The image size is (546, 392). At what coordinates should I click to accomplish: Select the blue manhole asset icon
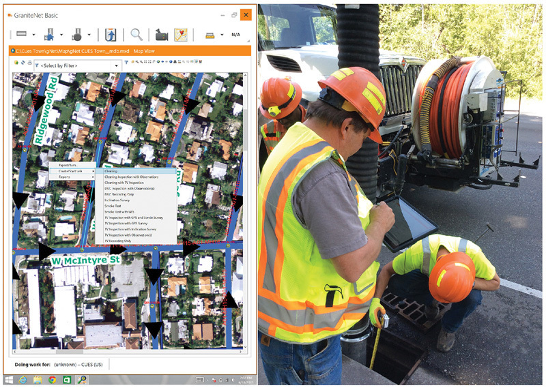click(x=49, y=34)
